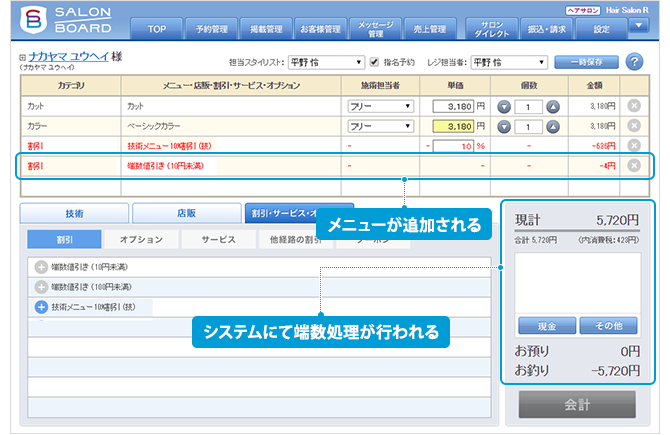Screen dimensions: 670x435
Task: Click plus icon for 端数値引き (10円未満)
Action: tap(41, 267)
